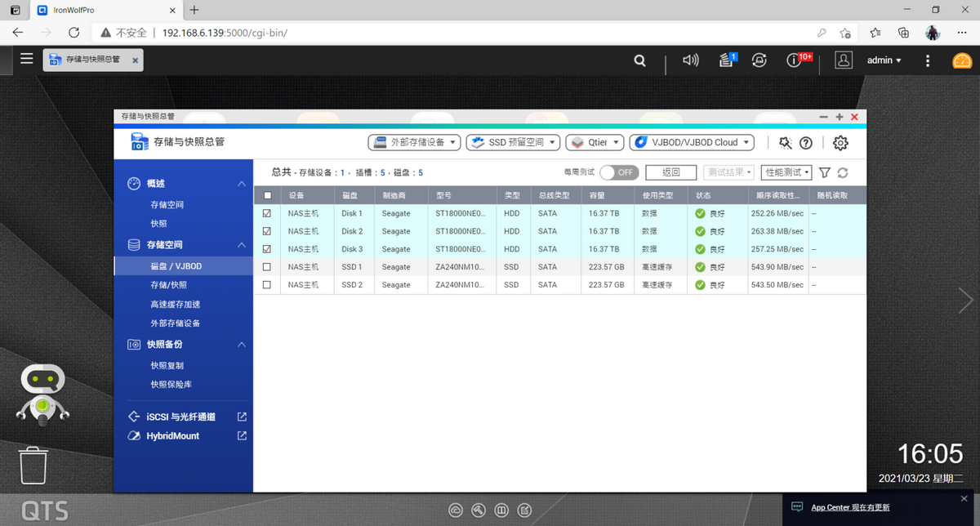Check the SSD 1 row checkbox
Screen dimensions: 980x526
coord(267,267)
